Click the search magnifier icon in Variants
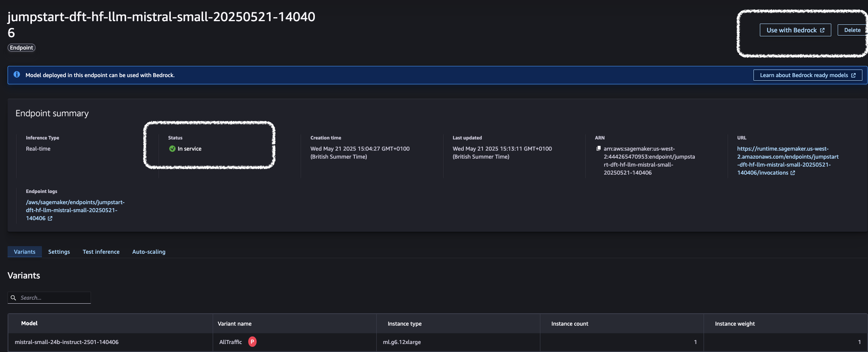Screen dimensions: 868x352 [13, 298]
